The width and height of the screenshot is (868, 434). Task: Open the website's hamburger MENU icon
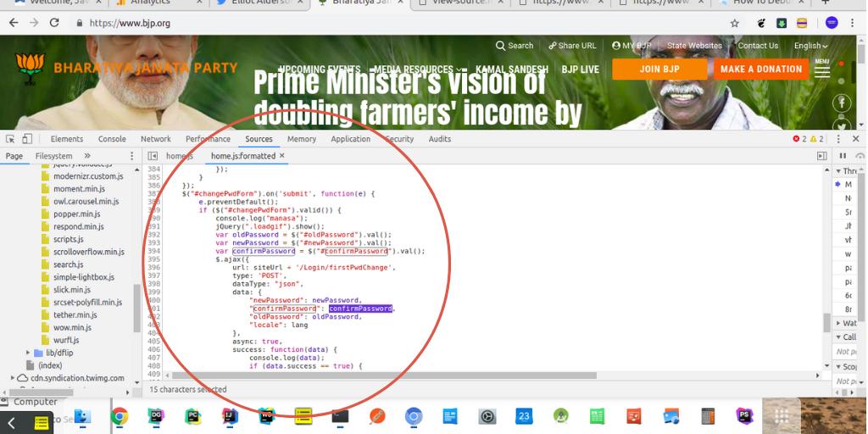(x=822, y=70)
